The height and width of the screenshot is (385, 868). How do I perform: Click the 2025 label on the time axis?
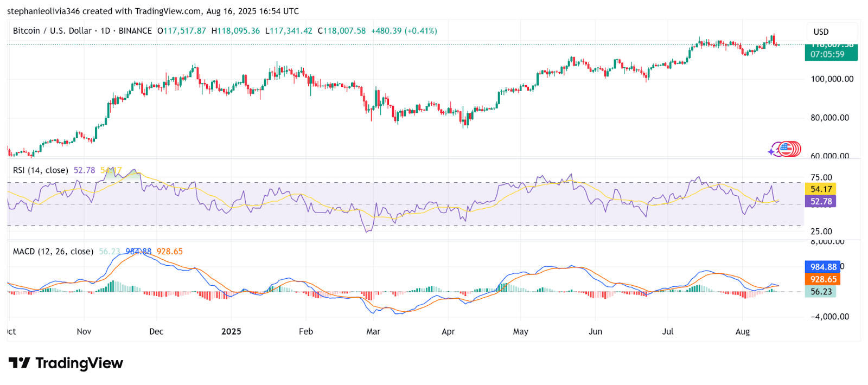tap(231, 331)
